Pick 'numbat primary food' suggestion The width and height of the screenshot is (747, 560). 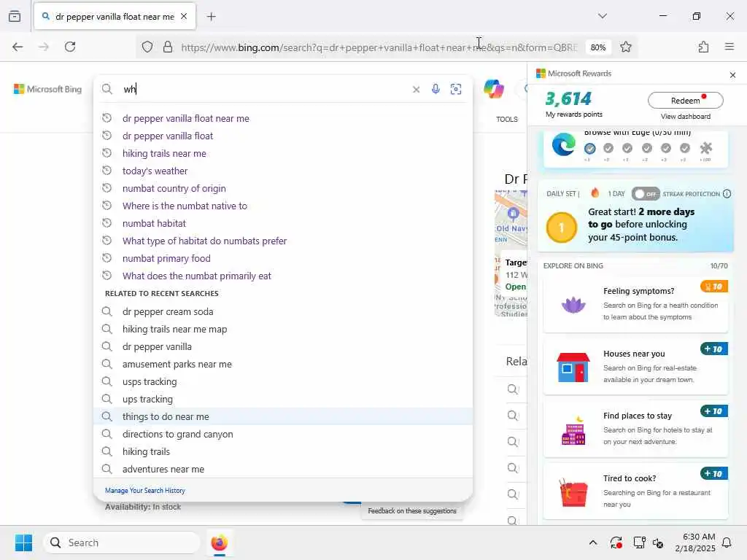(283, 258)
